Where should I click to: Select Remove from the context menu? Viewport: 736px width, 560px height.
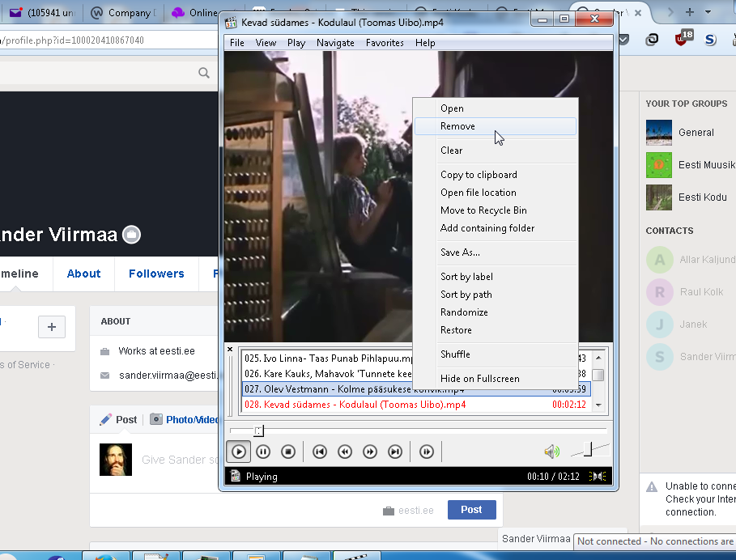[x=457, y=126]
